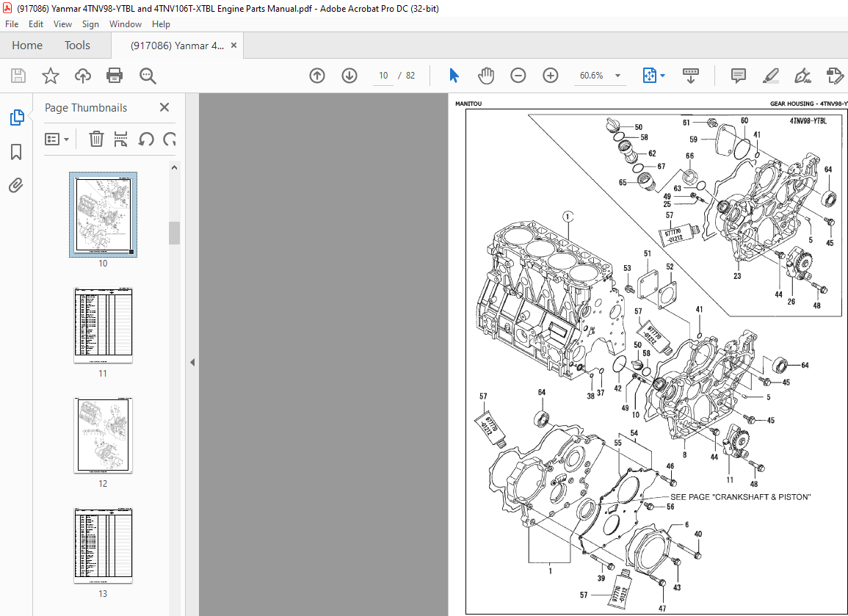Select page 10 thumbnail
This screenshot has width=848, height=616.
[103, 214]
